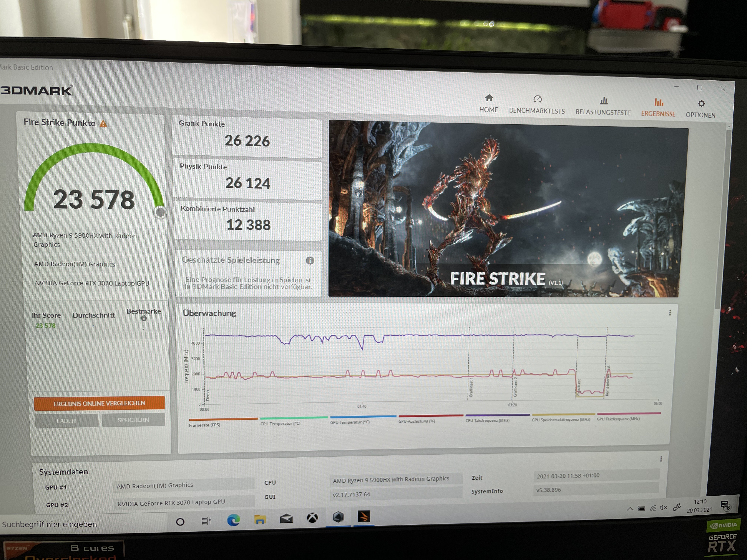747x560 pixels.
Task: Open the Überwachung panel three-dot menu
Action: pyautogui.click(x=670, y=313)
